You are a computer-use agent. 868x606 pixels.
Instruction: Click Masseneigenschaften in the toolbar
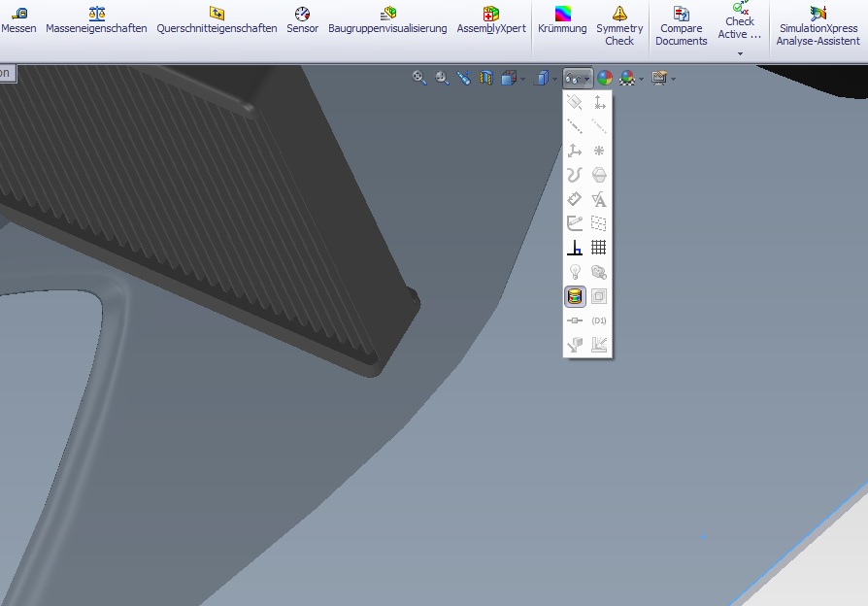(x=96, y=19)
